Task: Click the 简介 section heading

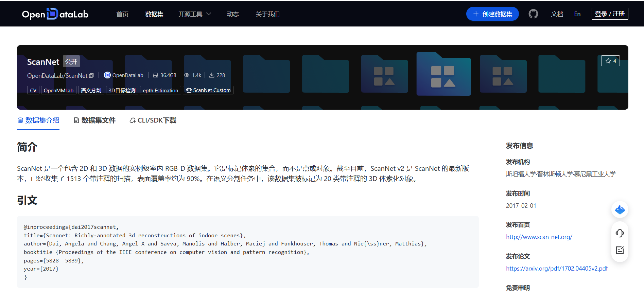Action: [27, 147]
